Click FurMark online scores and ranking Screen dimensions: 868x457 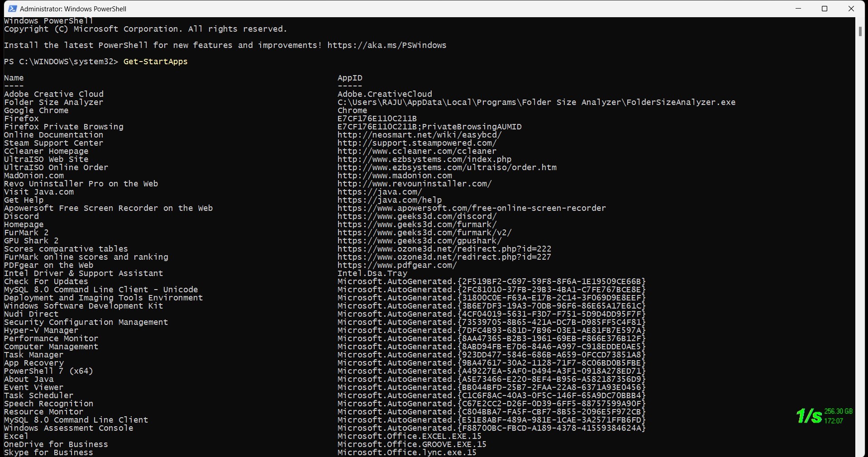(86, 257)
